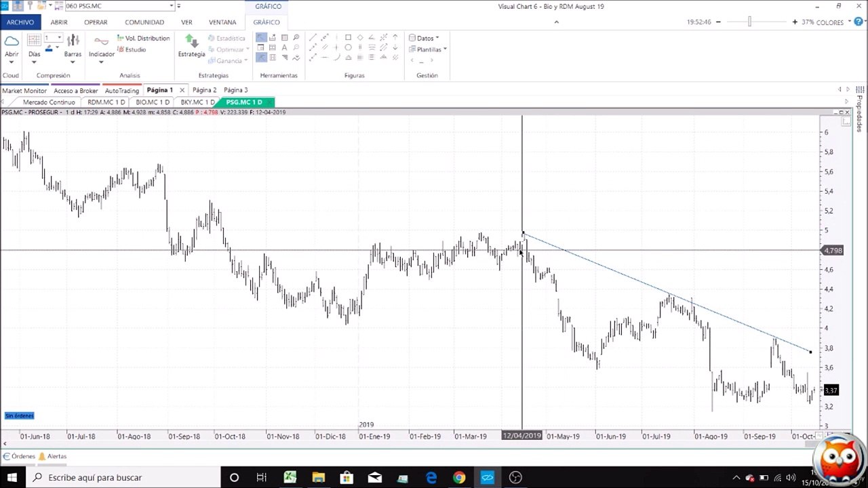Open the Propiedades side panel

coord(860,114)
